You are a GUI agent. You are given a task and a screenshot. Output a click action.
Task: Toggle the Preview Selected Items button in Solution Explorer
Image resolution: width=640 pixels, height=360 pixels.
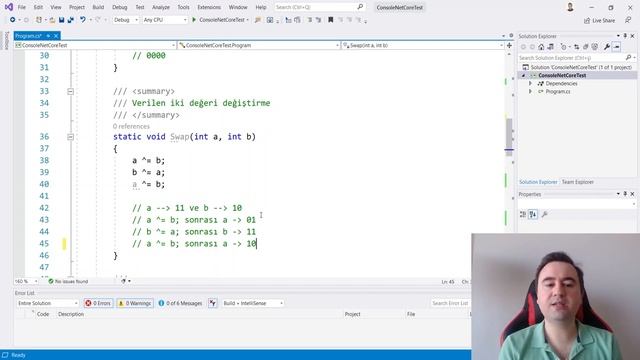point(617,47)
